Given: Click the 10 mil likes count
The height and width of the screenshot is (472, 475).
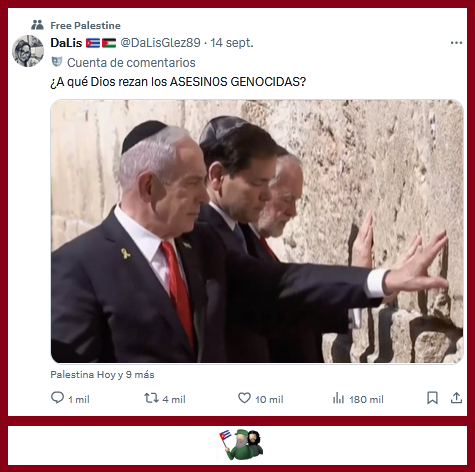Looking at the screenshot, I should (269, 399).
